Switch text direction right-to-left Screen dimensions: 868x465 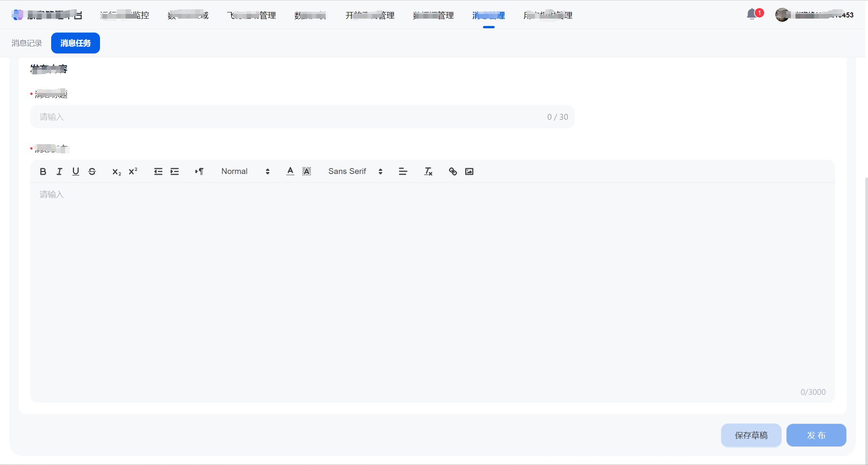[199, 171]
